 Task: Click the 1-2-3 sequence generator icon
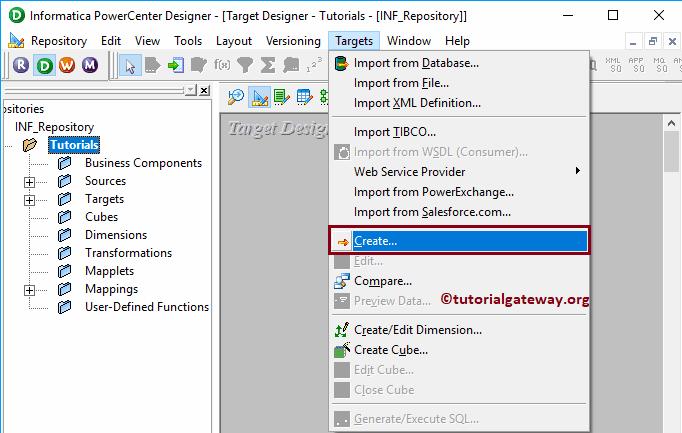point(314,65)
